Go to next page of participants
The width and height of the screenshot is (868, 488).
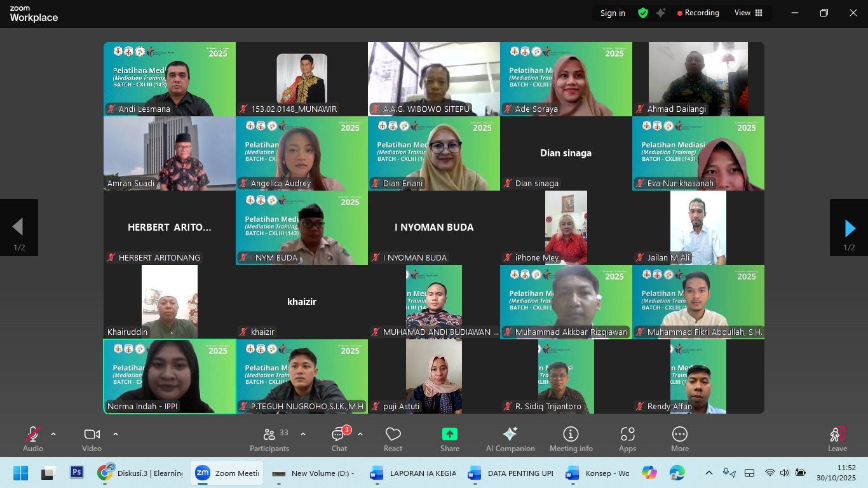coord(849,227)
